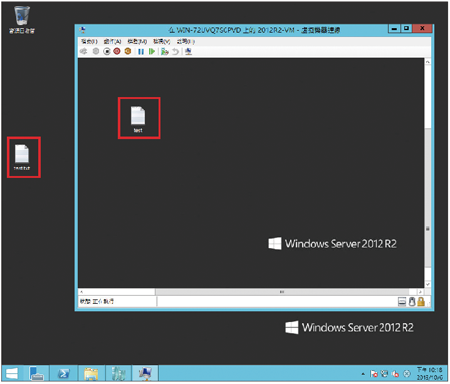Screen dimensions: 450x384
Task: Click the network tray icon
Action: click(385, 374)
